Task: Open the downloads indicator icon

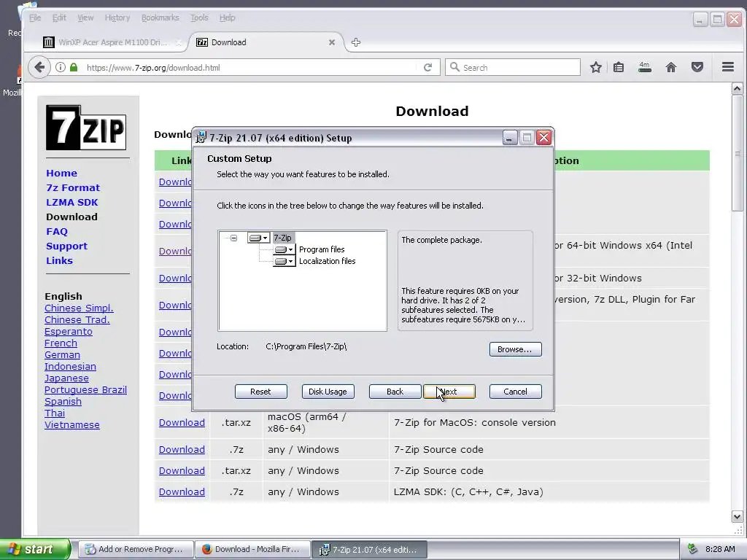Action: click(645, 67)
